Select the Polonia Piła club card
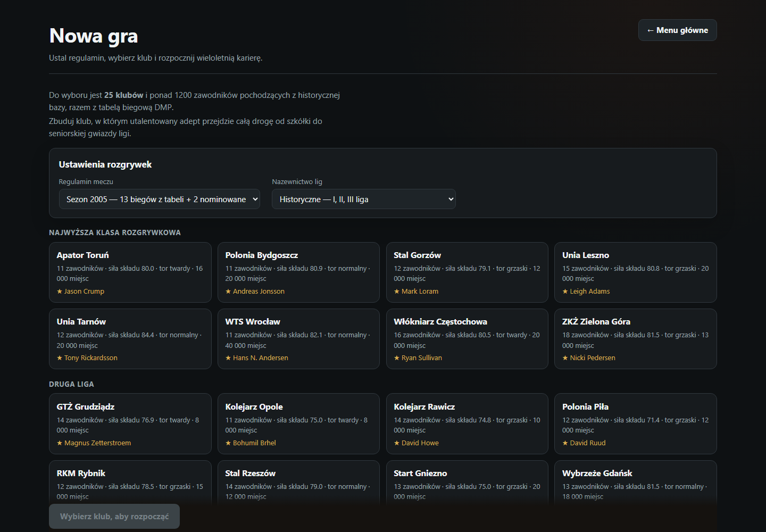Viewport: 766px width, 532px height. pos(636,424)
